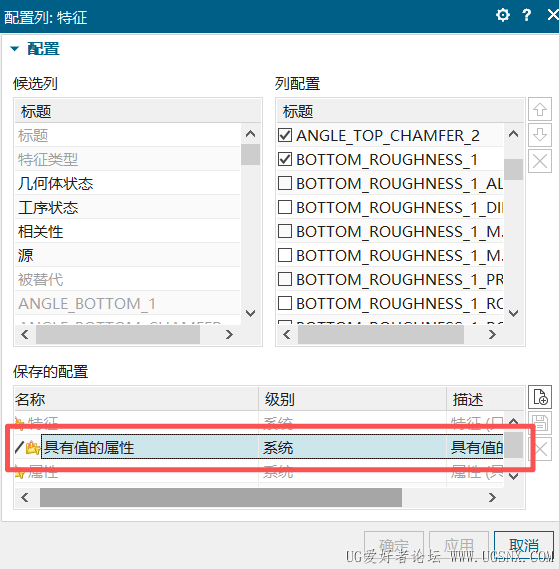Image resolution: width=559 pixels, height=569 pixels.
Task: Uncheck BOTTOM_ROUGHNESS_1 checkbox
Action: [x=285, y=159]
